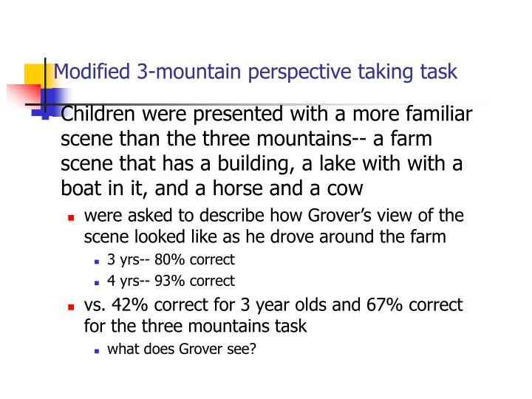
Task: Click the bullet before "what does Grover see?"
Action: click(x=97, y=349)
